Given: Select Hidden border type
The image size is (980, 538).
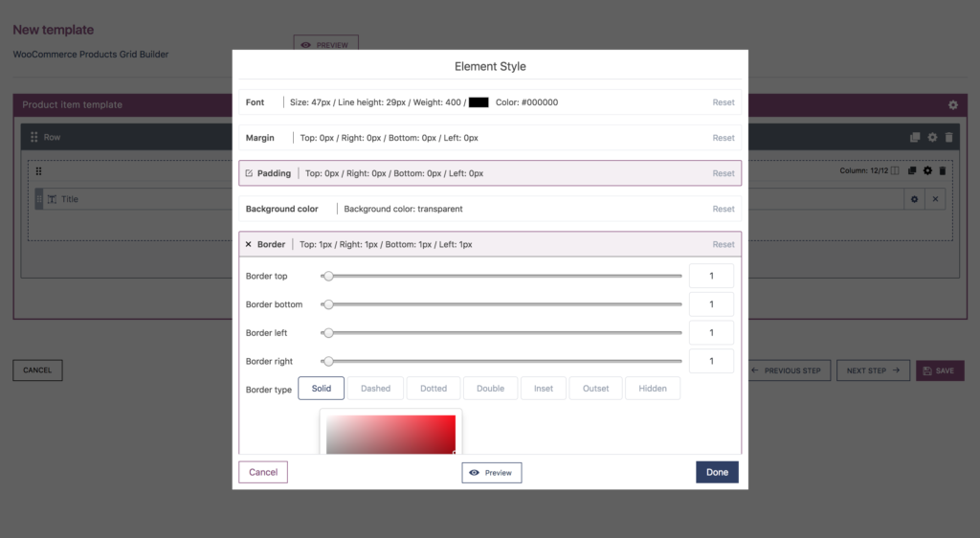Looking at the screenshot, I should click(x=653, y=388).
